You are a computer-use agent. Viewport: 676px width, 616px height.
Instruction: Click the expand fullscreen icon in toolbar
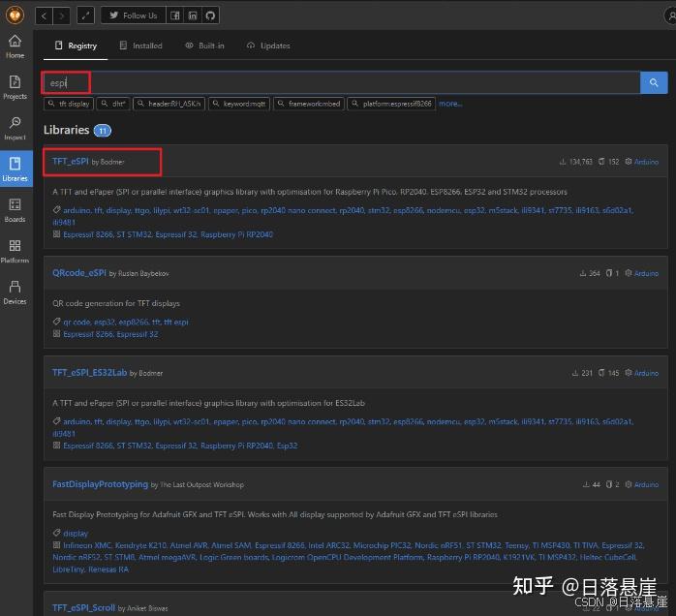tap(85, 15)
